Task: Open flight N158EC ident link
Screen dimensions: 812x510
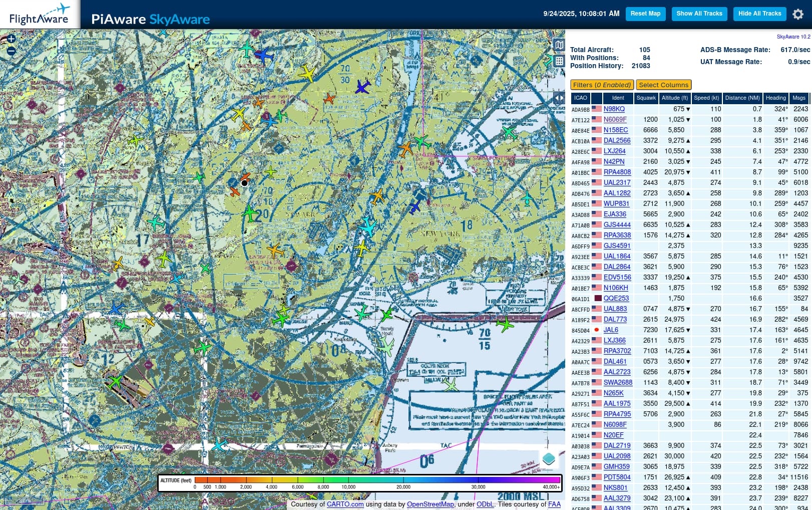Action: [x=615, y=130]
